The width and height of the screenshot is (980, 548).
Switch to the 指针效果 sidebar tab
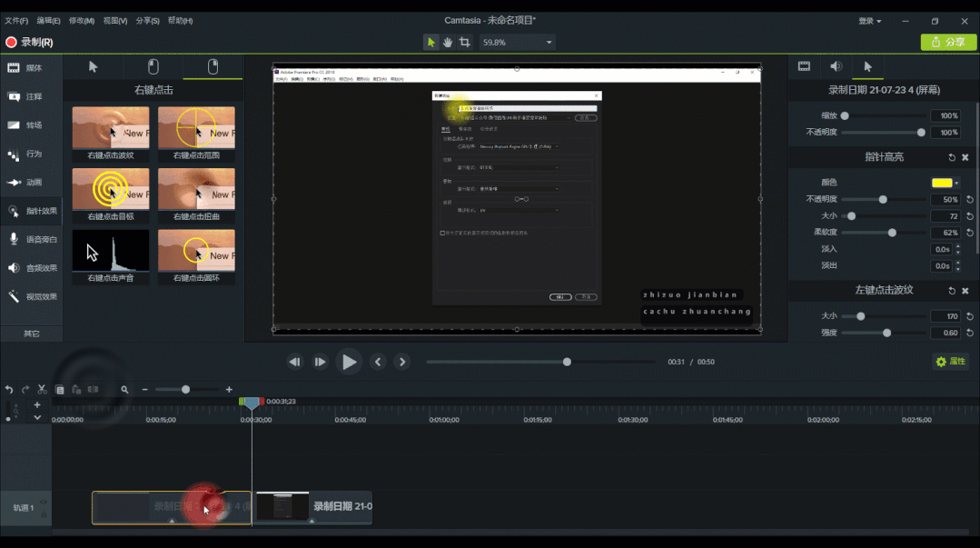pyautogui.click(x=32, y=211)
